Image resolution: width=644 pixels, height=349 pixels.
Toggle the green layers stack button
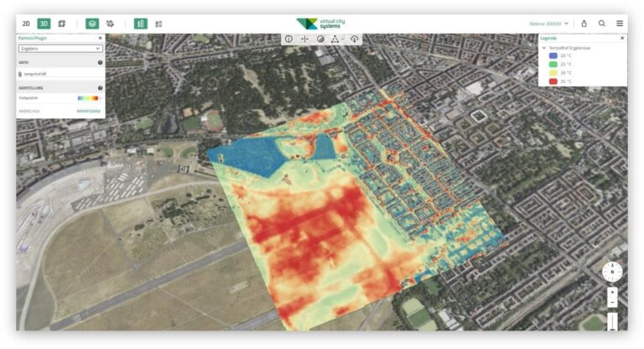click(92, 23)
